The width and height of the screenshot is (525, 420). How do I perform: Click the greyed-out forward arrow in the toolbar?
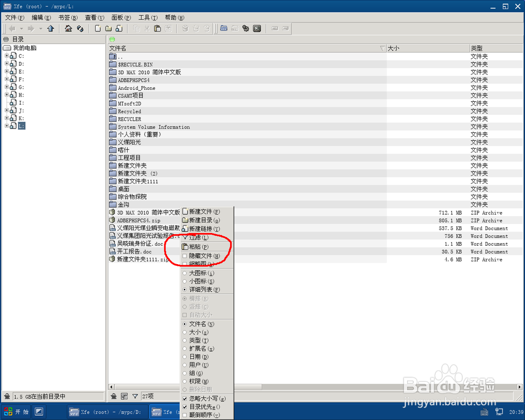coord(31,28)
